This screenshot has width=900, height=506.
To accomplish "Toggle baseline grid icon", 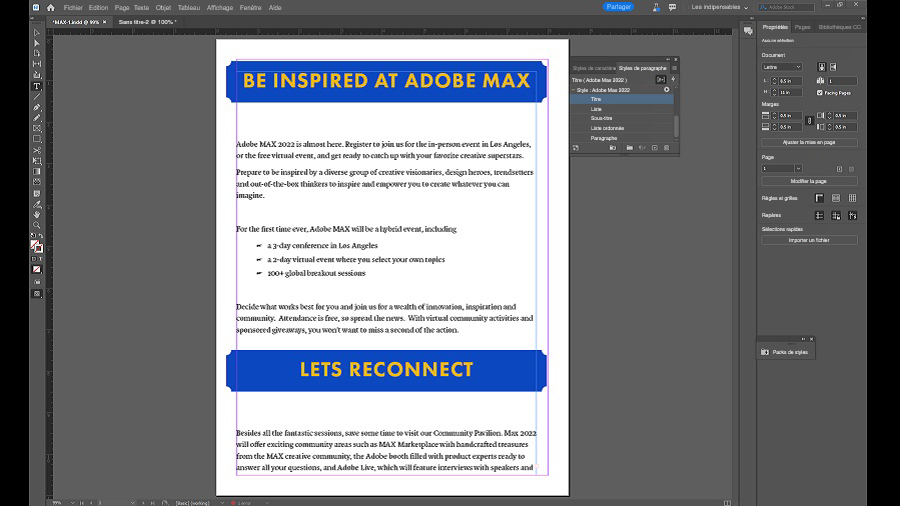I will [836, 198].
